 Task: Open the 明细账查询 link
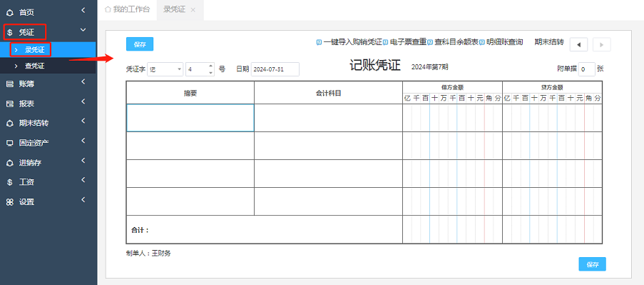point(504,42)
